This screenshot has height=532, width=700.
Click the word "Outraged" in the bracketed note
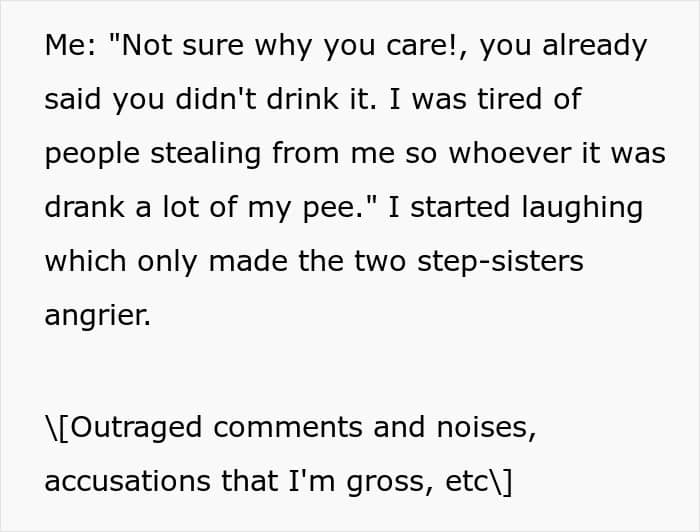coord(136,428)
